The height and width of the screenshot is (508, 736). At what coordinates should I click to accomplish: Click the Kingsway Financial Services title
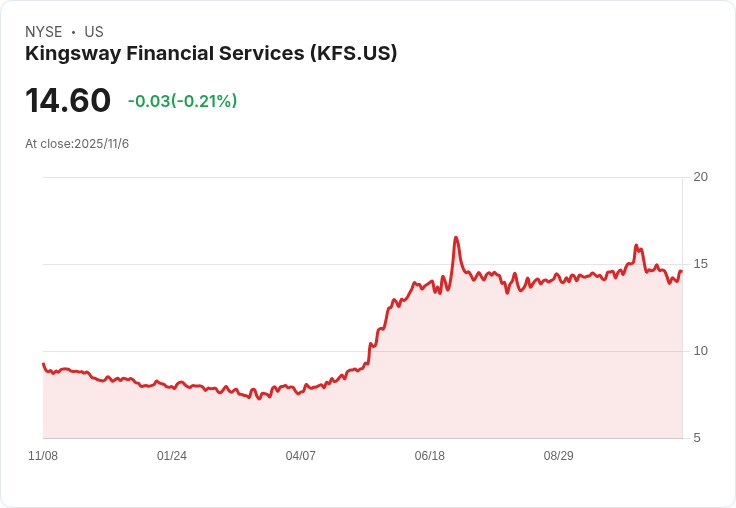point(211,53)
